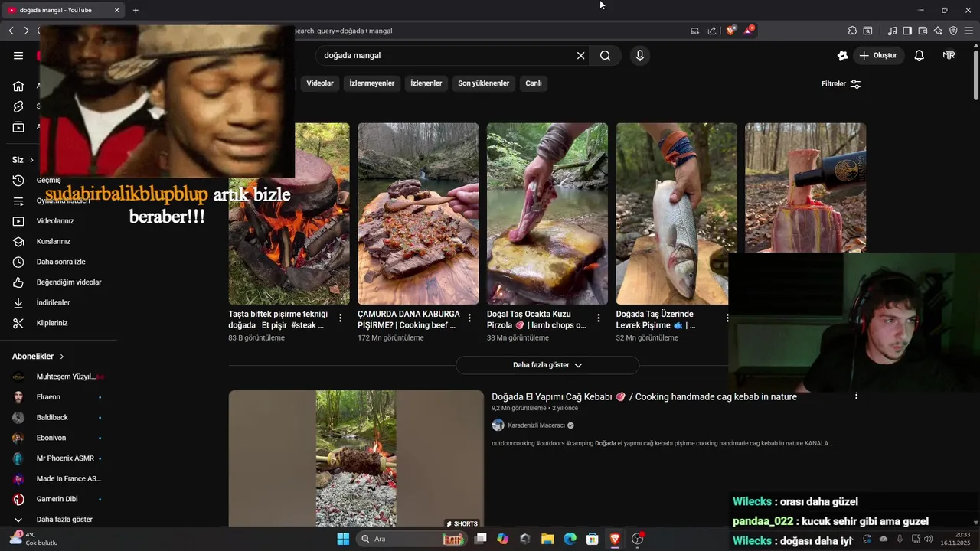Select the İzlenmeyenler filter chip
Screen dimensions: 980x551
372,83
